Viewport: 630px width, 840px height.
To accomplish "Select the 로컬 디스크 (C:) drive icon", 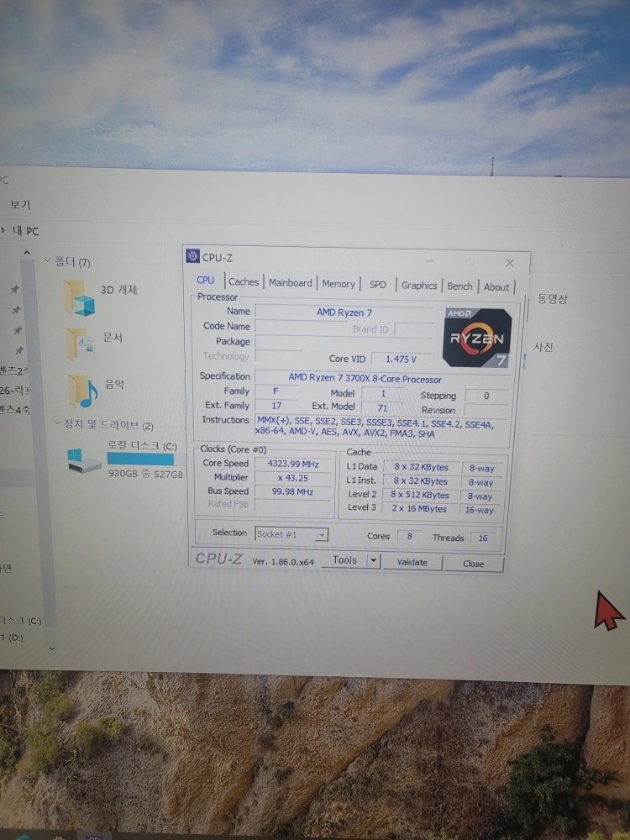I will (84, 460).
